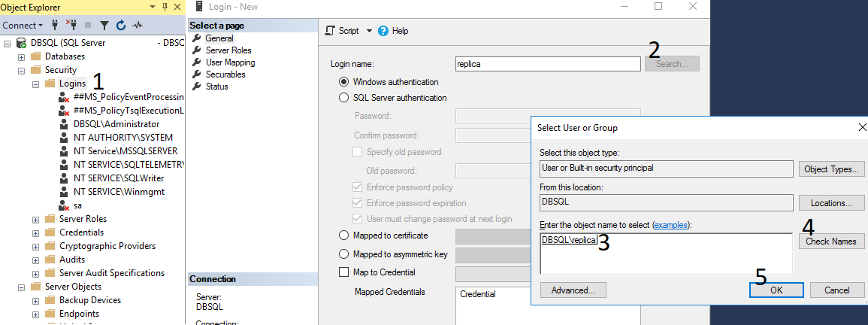
Task: Pin the Object Explorer panel
Action: pos(165,7)
